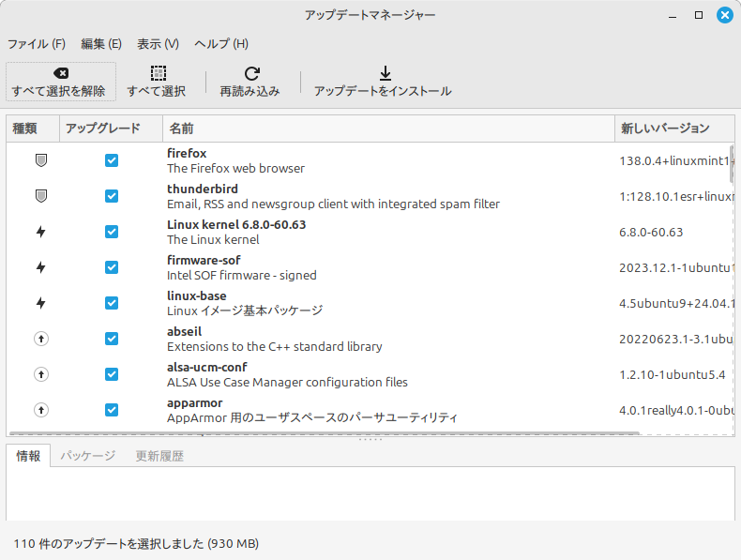Click version 1.2.10-1ubuntu5.4
This screenshot has height=560, width=741.
click(672, 375)
